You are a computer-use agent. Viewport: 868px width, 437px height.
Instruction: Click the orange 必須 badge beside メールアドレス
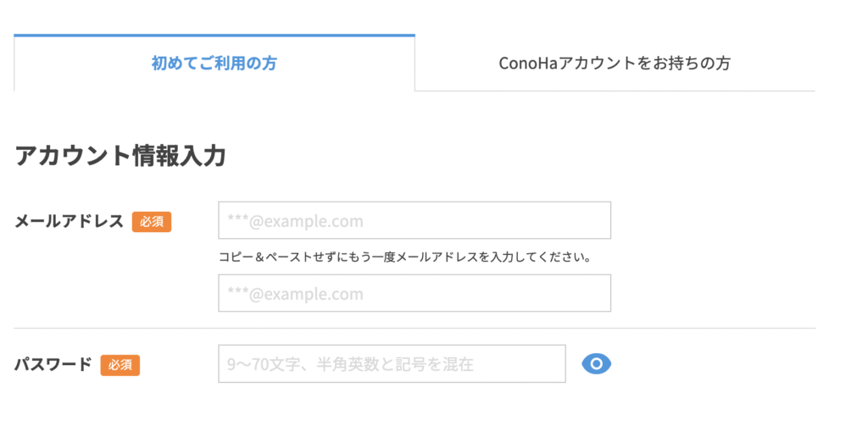[152, 222]
